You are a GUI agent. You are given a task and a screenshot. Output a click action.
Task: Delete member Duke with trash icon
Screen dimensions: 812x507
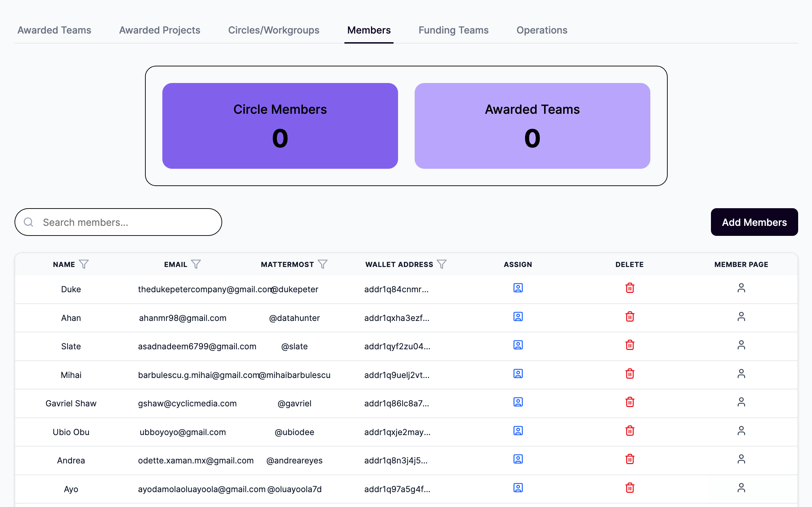[x=630, y=288]
